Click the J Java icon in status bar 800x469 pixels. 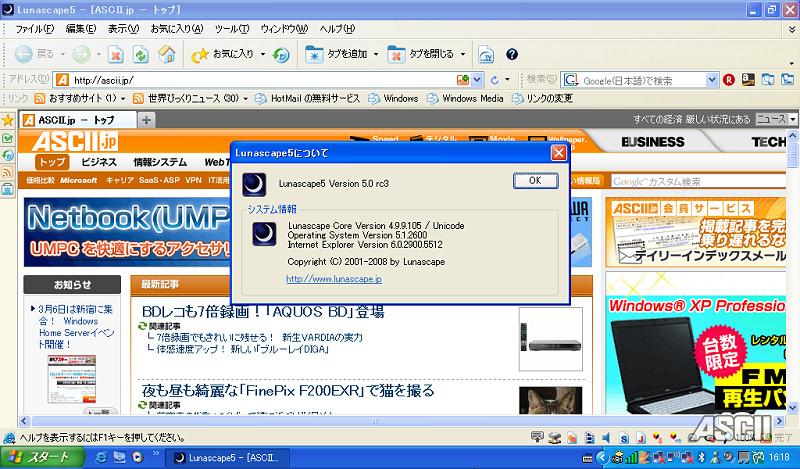tap(641, 438)
